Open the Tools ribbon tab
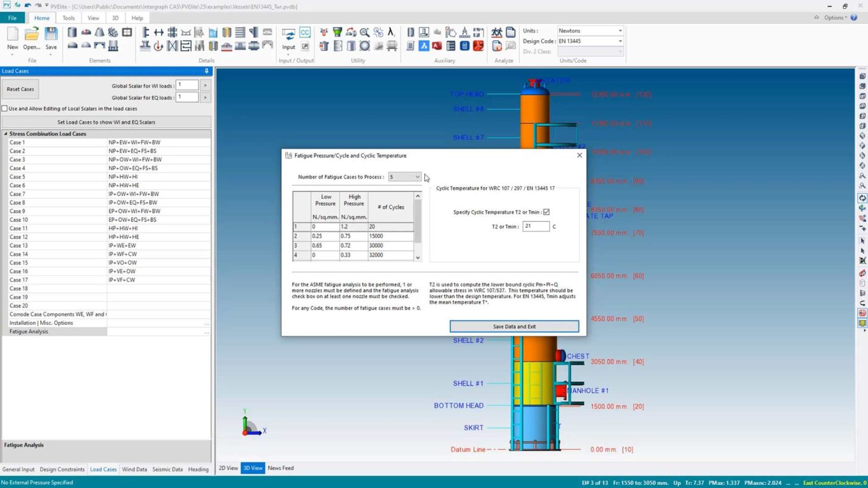Image resolution: width=868 pixels, height=488 pixels. coord(68,18)
